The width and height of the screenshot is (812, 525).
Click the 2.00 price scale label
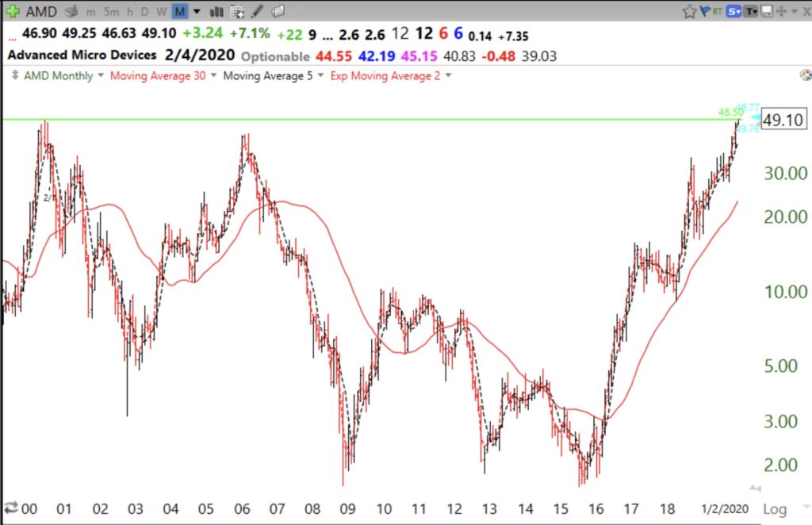coord(780,465)
